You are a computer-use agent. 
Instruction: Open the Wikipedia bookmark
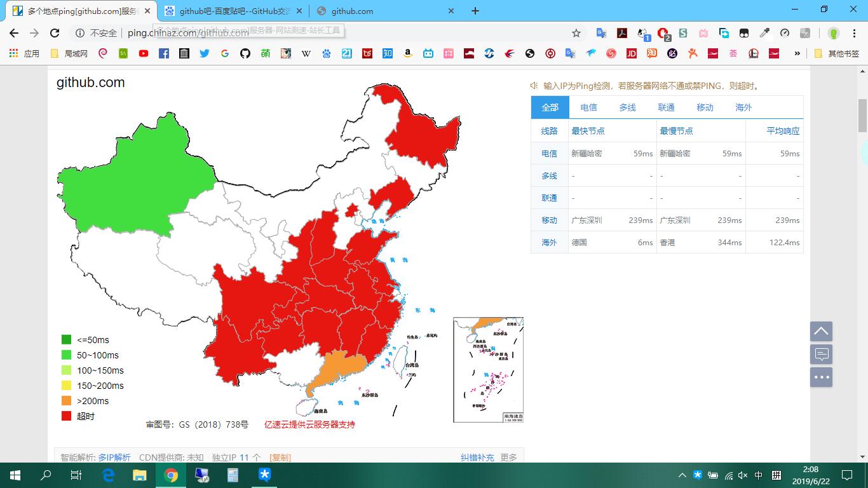306,54
